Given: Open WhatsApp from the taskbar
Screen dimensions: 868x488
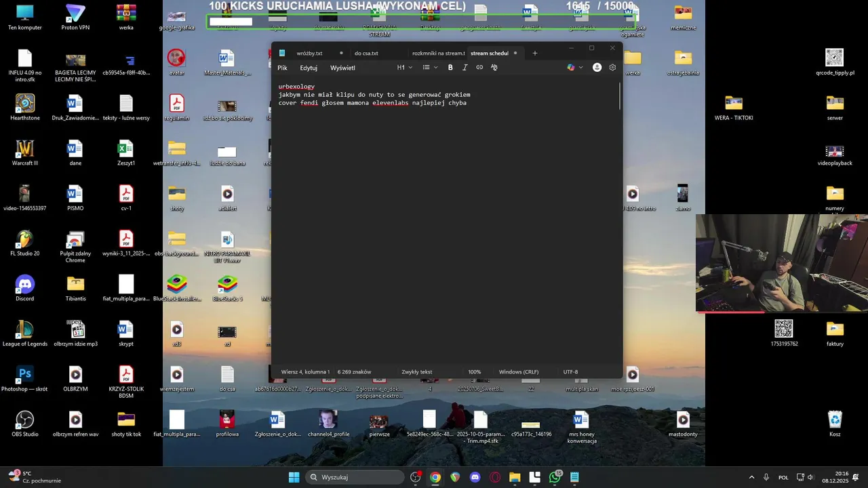Looking at the screenshot, I should tap(555, 477).
